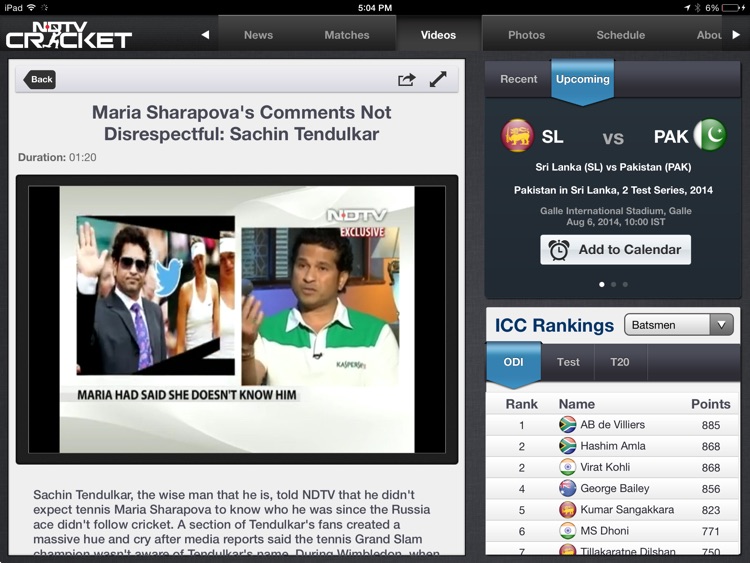Click the Galle International Stadium venue text
The image size is (750, 563).
pos(616,211)
